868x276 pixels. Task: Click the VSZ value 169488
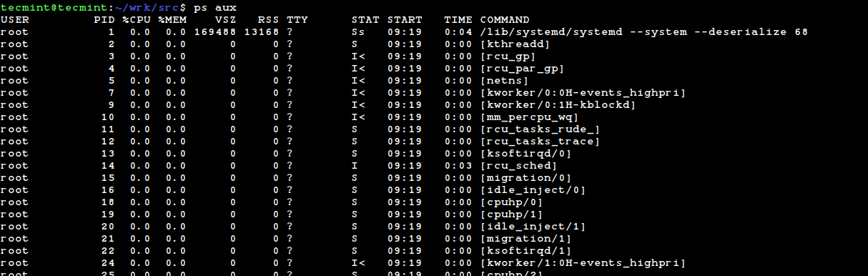pyautogui.click(x=215, y=32)
